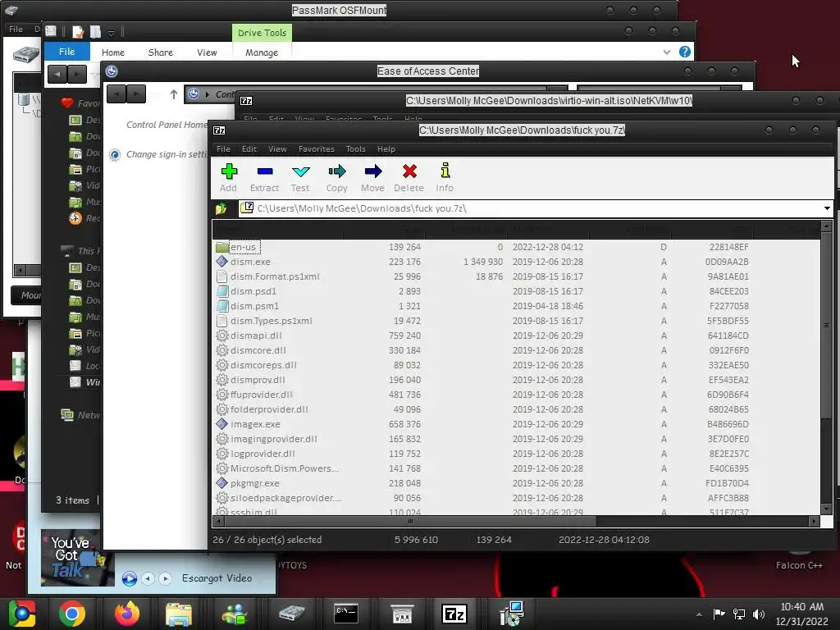The width and height of the screenshot is (840, 630).
Task: Click the volume speaker tray icon
Action: tap(759, 614)
